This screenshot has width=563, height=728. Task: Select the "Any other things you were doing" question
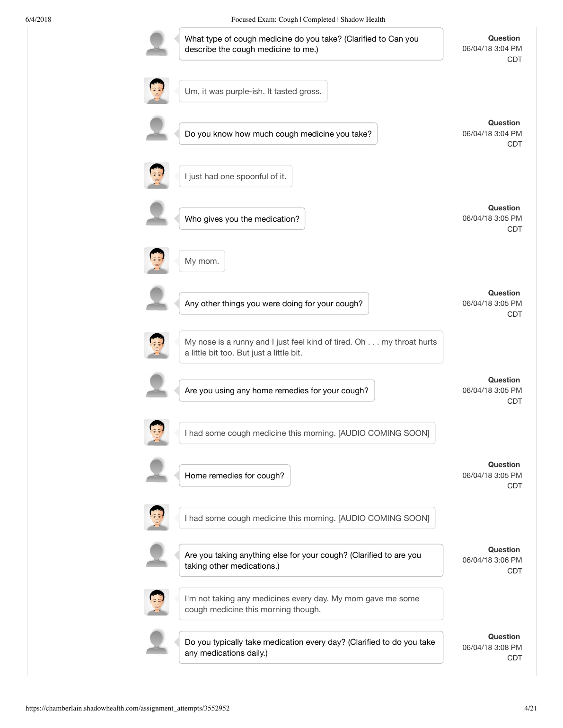(x=273, y=303)
